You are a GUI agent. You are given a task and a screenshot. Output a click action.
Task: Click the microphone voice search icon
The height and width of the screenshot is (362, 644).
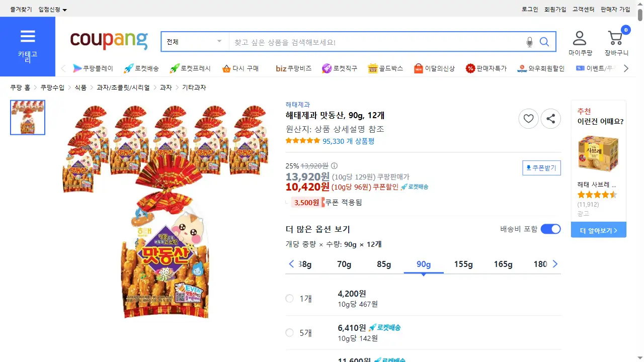point(529,42)
